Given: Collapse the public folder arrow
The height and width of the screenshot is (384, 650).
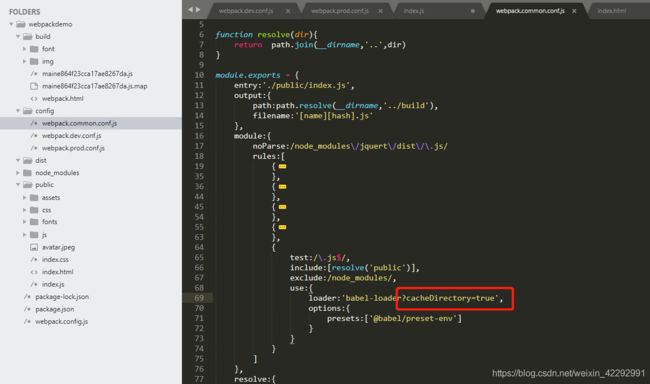Looking at the screenshot, I should point(18,185).
